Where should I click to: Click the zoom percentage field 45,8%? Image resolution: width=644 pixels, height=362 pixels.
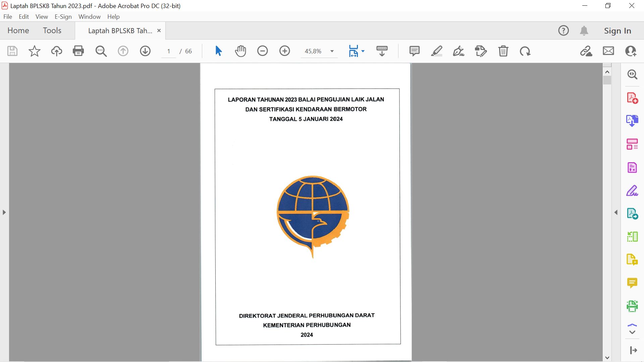pos(313,51)
